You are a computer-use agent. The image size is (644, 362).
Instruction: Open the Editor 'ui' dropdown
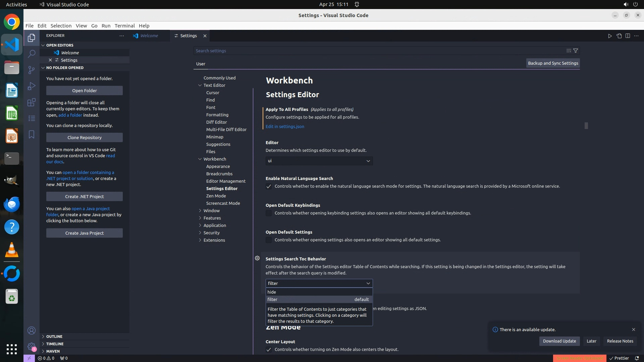point(319,161)
